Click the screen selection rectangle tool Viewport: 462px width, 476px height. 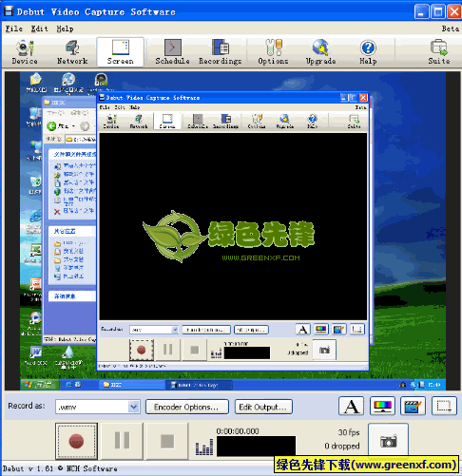[x=444, y=406]
